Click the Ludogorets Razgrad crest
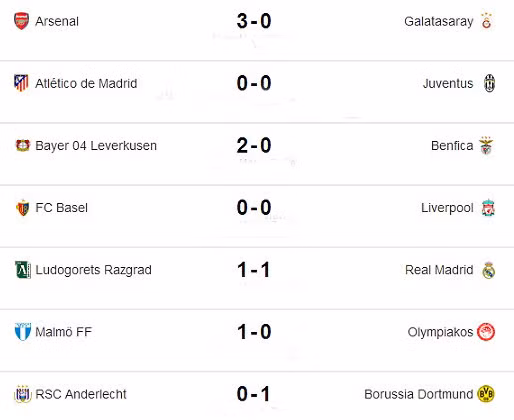The width and height of the screenshot is (514, 420). click(x=23, y=270)
